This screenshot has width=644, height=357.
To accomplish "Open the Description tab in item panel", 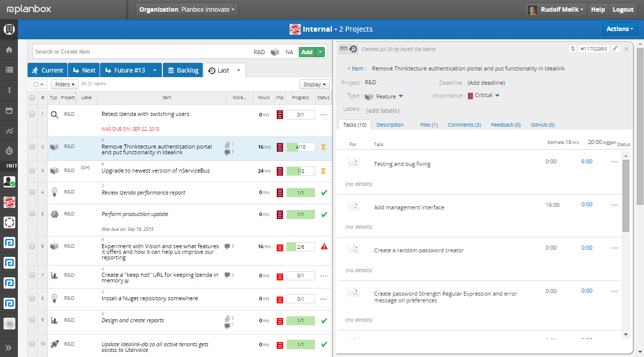I will 390,125.
